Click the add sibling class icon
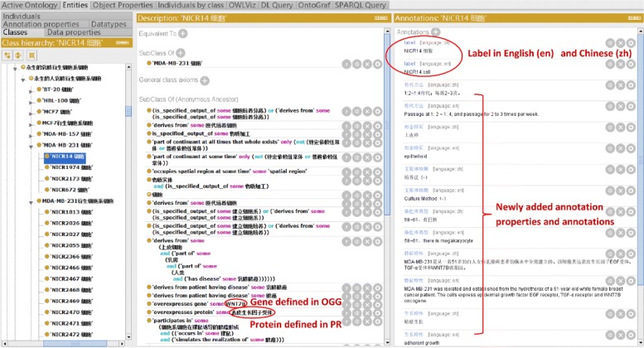 point(17,55)
